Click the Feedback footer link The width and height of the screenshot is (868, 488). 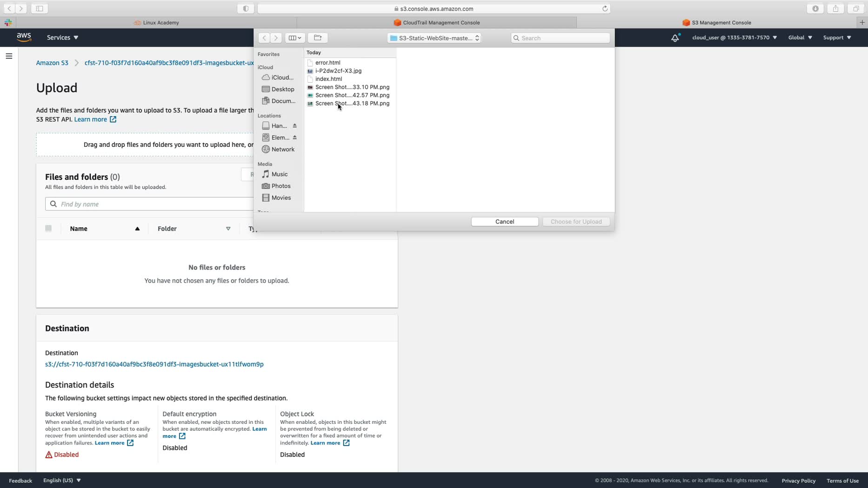(20, 481)
